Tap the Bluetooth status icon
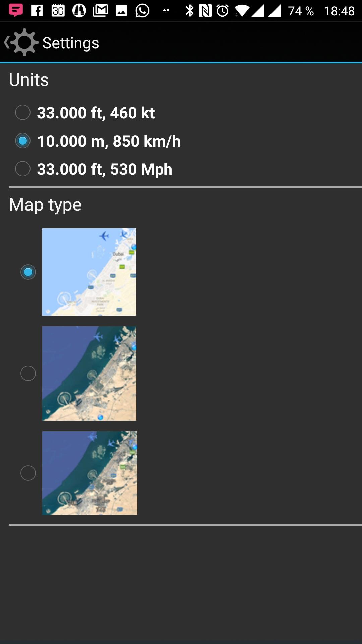 pyautogui.click(x=190, y=11)
